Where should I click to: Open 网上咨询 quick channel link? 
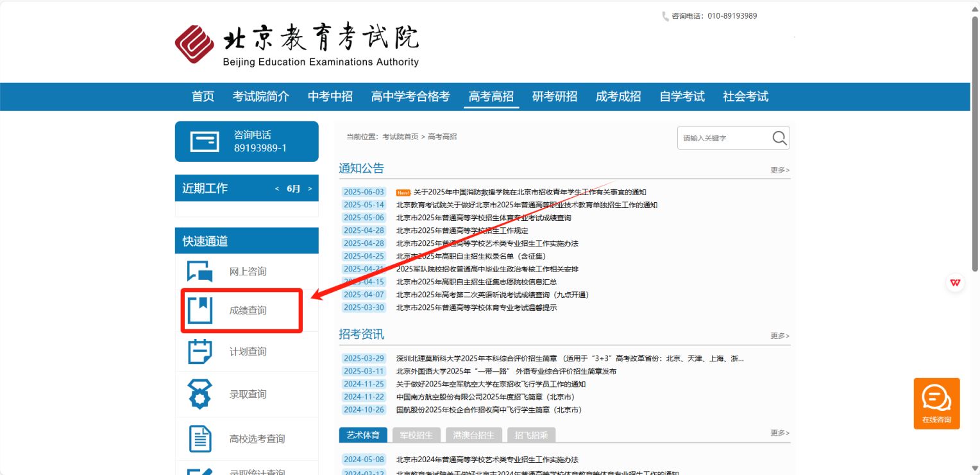tap(248, 272)
